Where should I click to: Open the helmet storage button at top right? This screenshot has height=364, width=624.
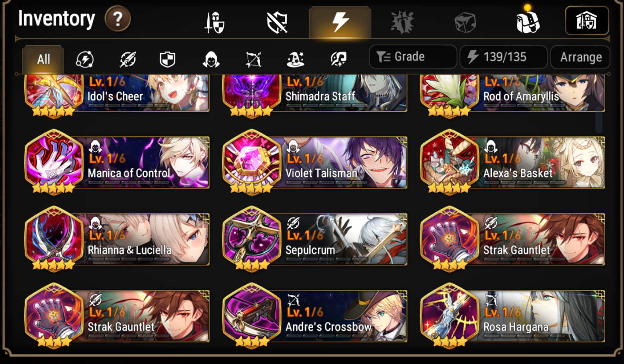[x=587, y=20]
